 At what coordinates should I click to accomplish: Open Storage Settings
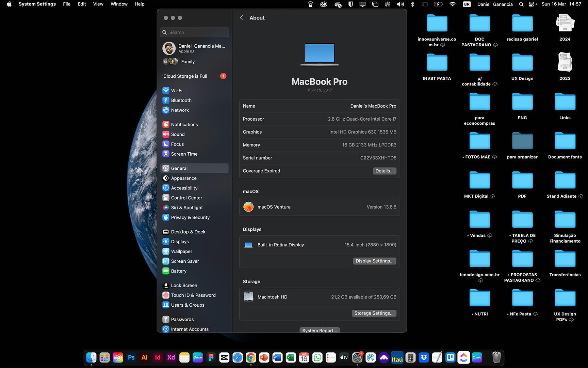[x=374, y=313]
